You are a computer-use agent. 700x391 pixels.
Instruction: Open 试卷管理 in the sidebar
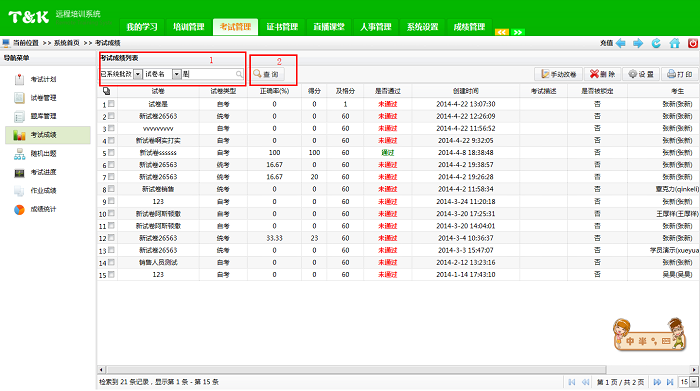coord(43,98)
